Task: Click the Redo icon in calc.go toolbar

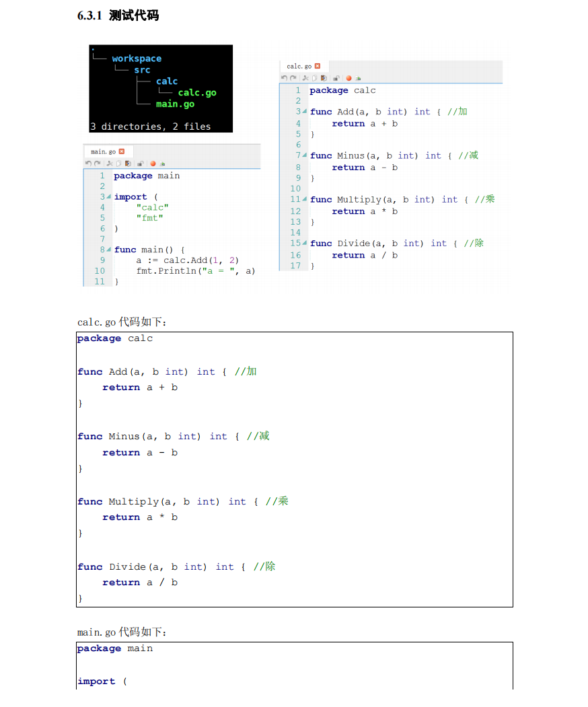Action: coord(291,78)
